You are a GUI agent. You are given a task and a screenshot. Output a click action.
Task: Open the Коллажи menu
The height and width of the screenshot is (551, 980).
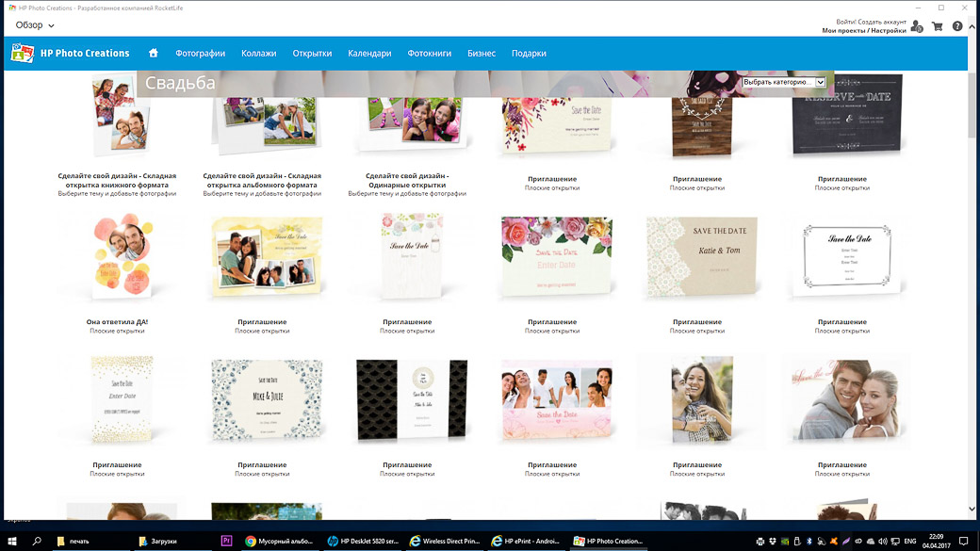point(259,53)
